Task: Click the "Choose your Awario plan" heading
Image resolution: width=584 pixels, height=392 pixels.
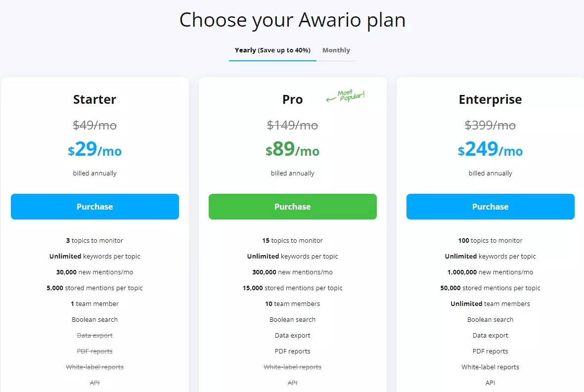Action: pos(292,20)
